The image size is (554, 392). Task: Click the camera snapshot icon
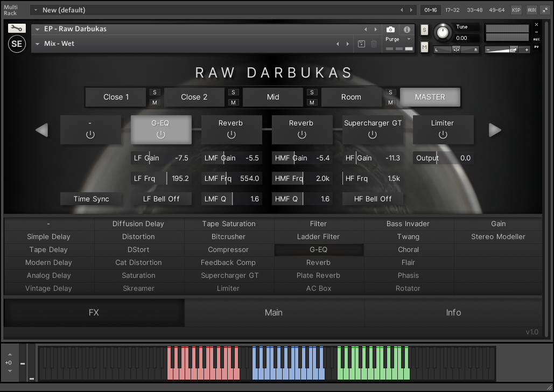pyautogui.click(x=390, y=30)
